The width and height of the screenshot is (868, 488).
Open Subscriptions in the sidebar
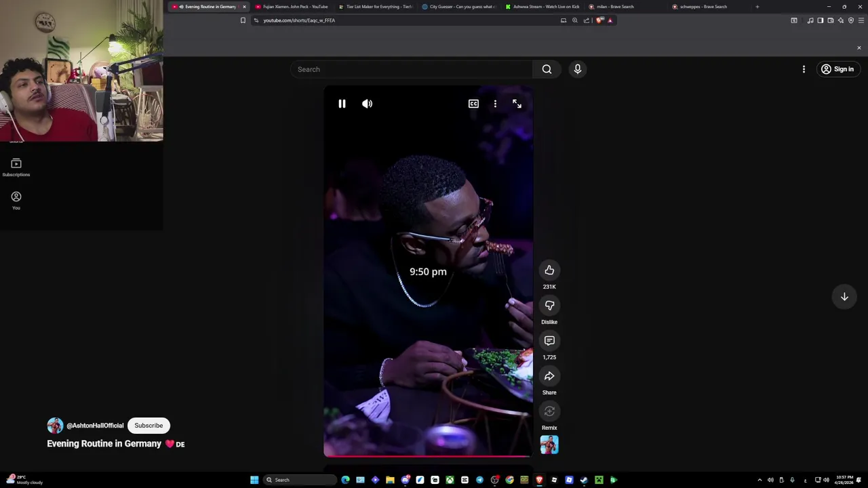pos(16,167)
